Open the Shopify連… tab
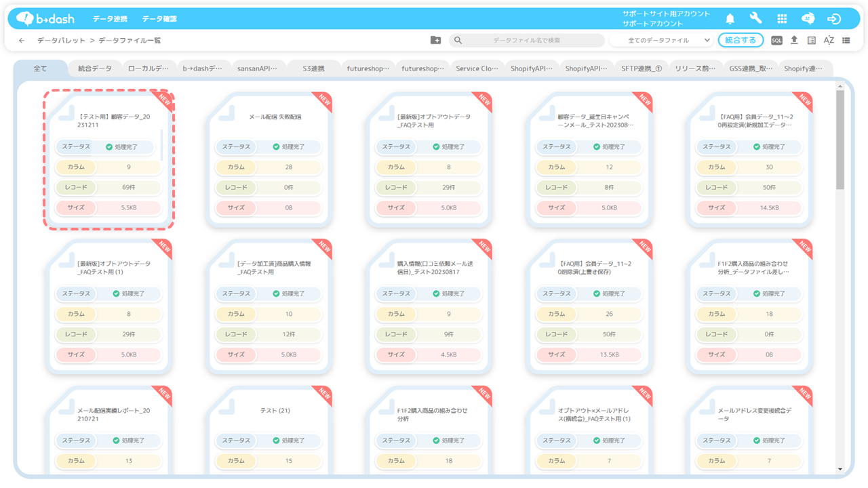Viewport: 868px width, 488px height. point(805,68)
